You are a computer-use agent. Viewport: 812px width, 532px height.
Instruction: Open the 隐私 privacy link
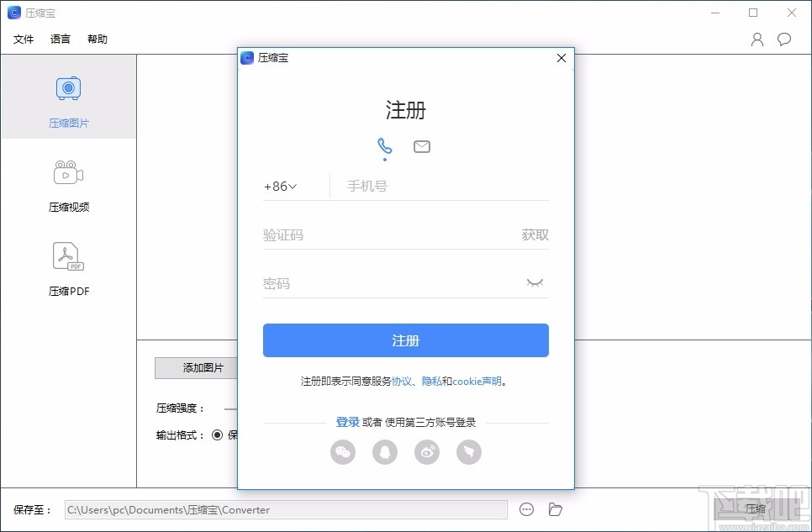coord(431,382)
